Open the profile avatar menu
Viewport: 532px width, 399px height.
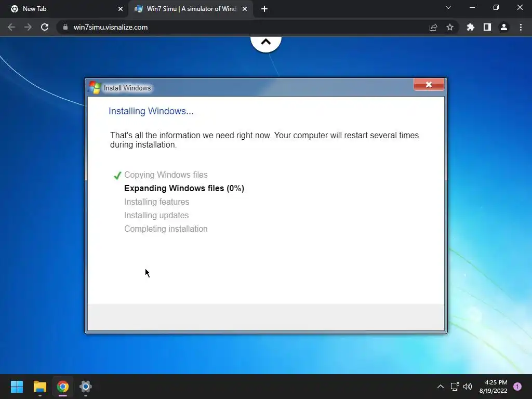click(504, 27)
